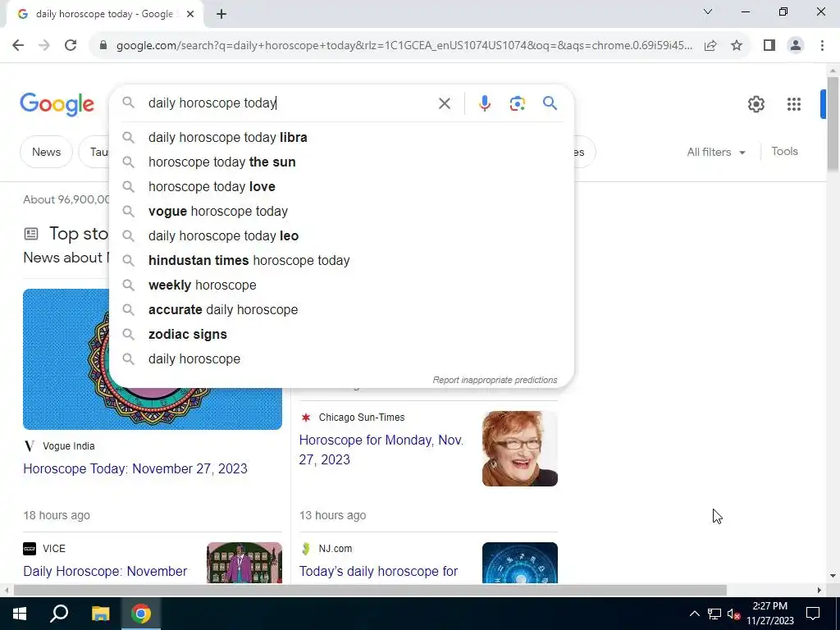840x630 pixels.
Task: Open 'Horoscope Today: November 27, 2023' article
Action: point(135,468)
